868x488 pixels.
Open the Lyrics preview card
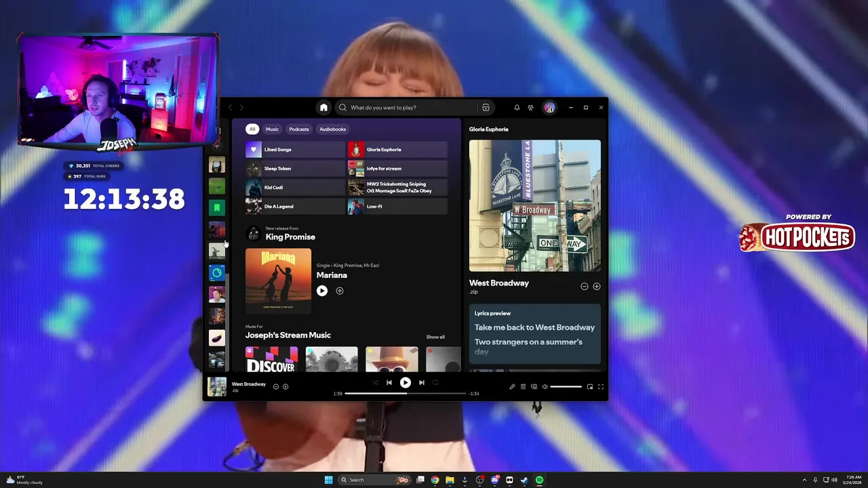click(x=535, y=334)
